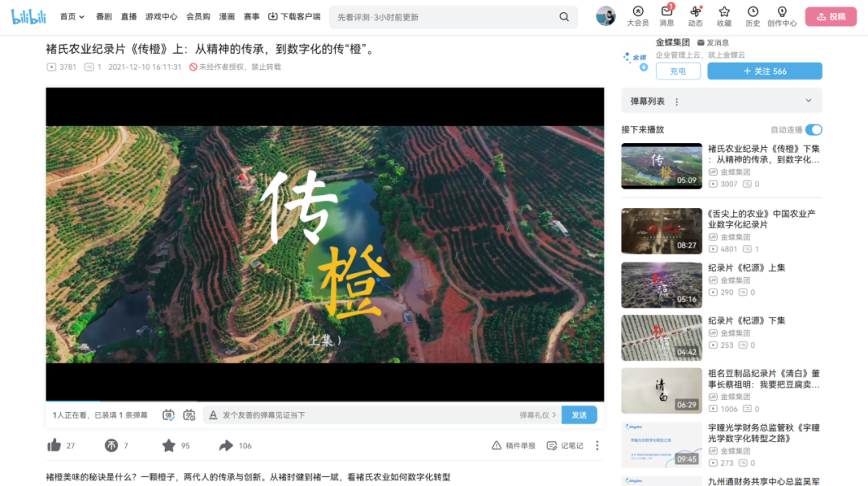
Task: Toggle danmaku display switch icon
Action: tap(168, 415)
